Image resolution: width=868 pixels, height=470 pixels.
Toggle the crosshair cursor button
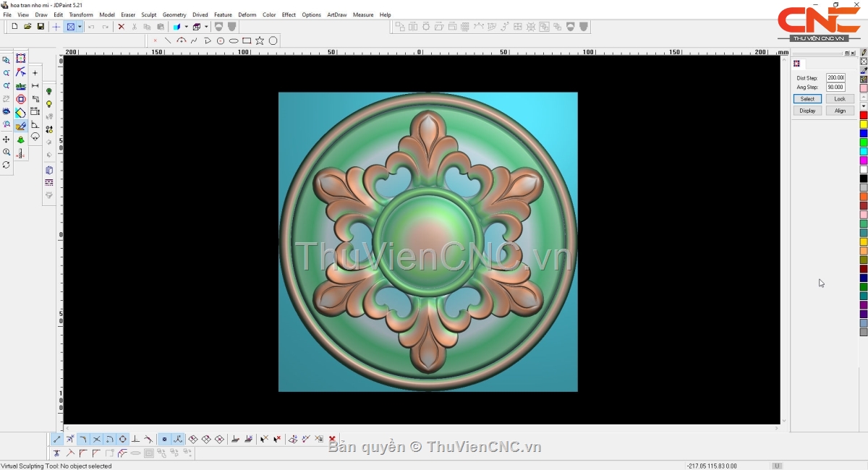56,27
